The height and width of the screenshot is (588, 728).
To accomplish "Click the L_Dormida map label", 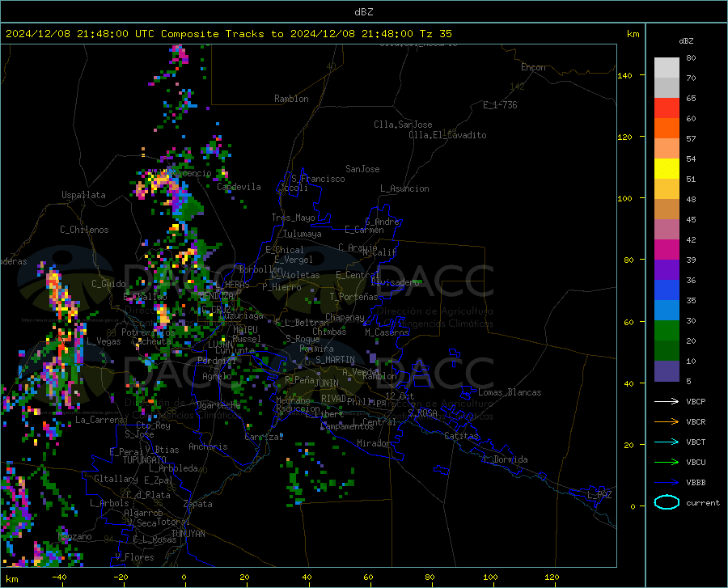I will tap(505, 459).
